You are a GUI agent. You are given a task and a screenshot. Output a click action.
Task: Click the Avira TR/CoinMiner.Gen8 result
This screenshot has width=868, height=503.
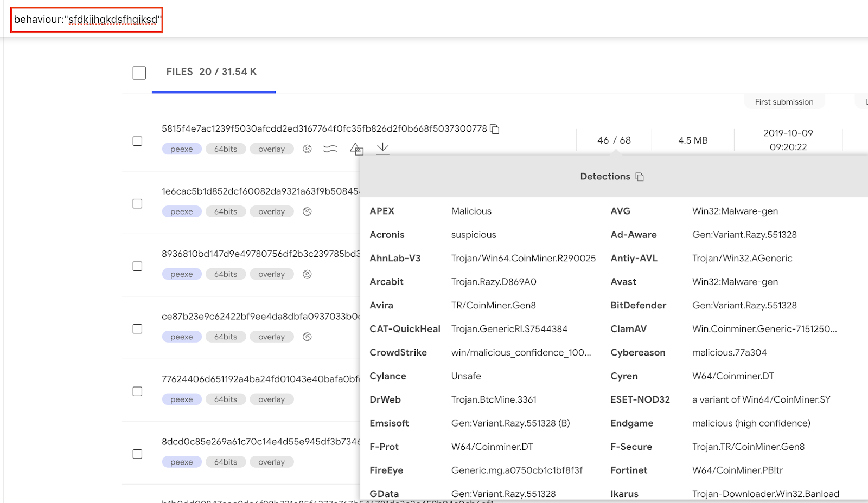pos(494,306)
